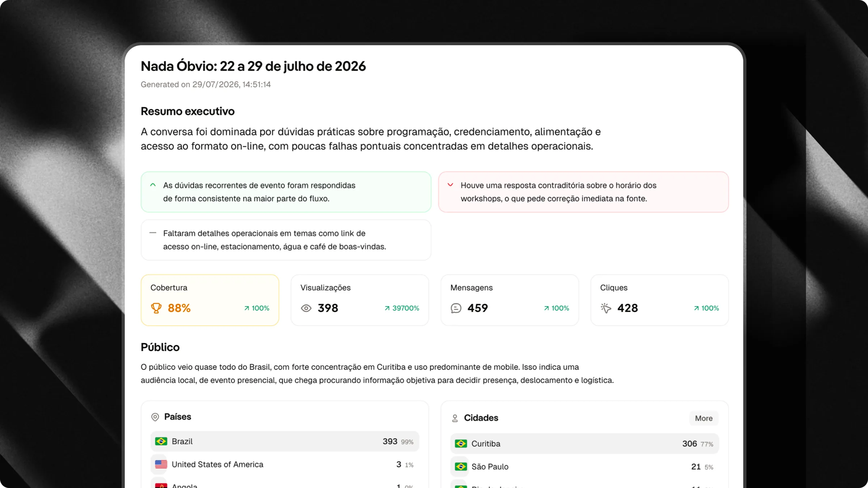Click the Países panel title
The image size is (868, 488).
pos(178,417)
